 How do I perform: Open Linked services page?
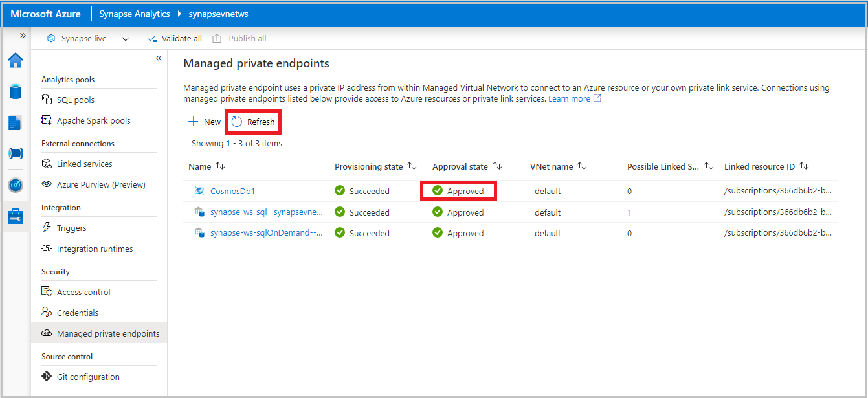[x=84, y=164]
